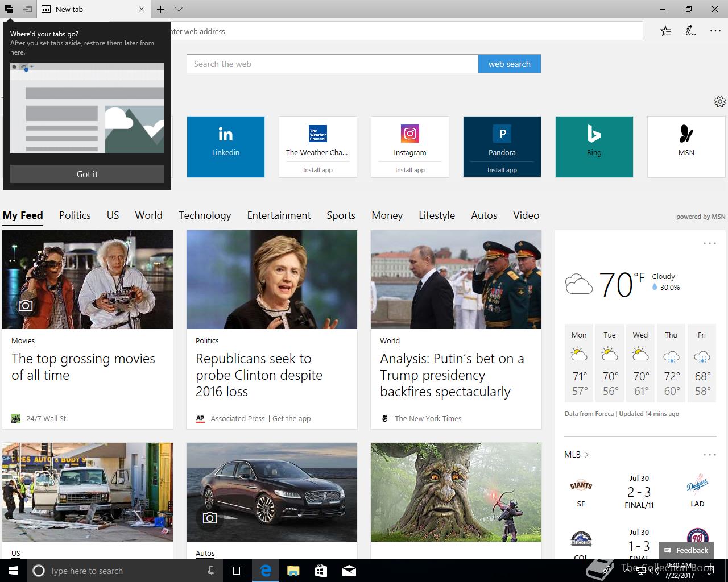Open top grossing movies article image
The image size is (728, 582).
[x=88, y=280]
